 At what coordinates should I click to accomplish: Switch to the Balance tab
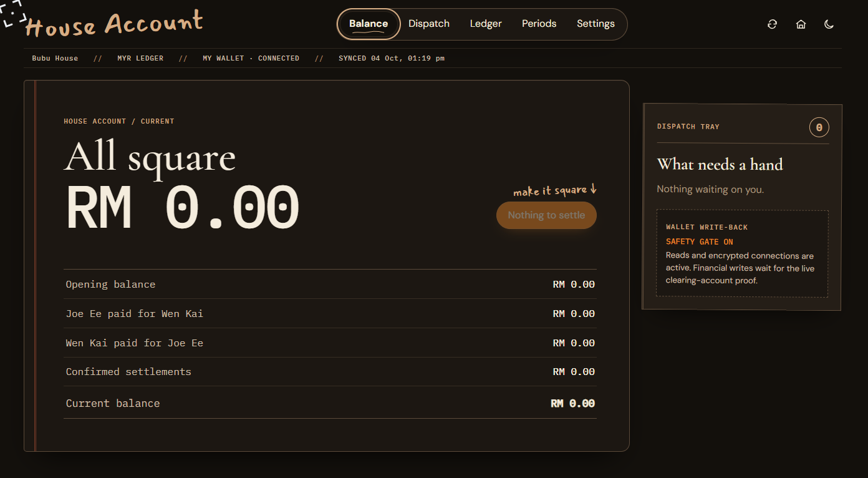coord(369,24)
